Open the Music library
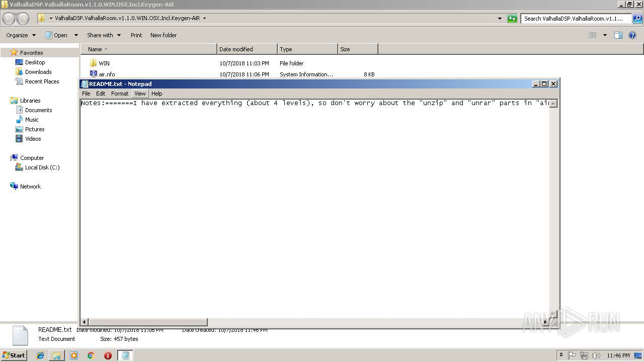Viewport: 644px width, 362px height. point(32,120)
